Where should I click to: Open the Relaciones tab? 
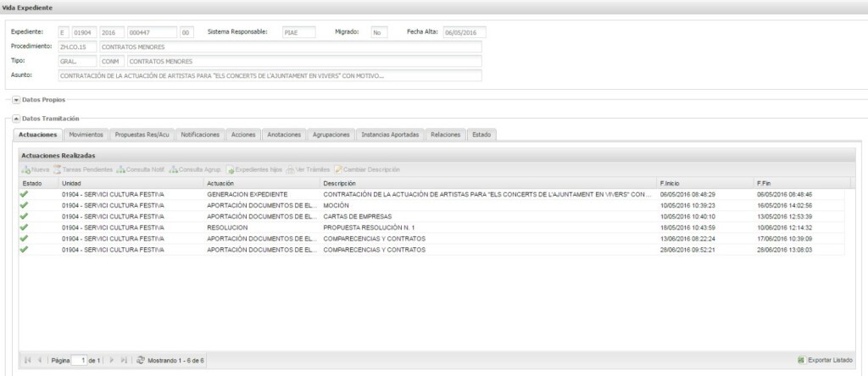(x=446, y=135)
